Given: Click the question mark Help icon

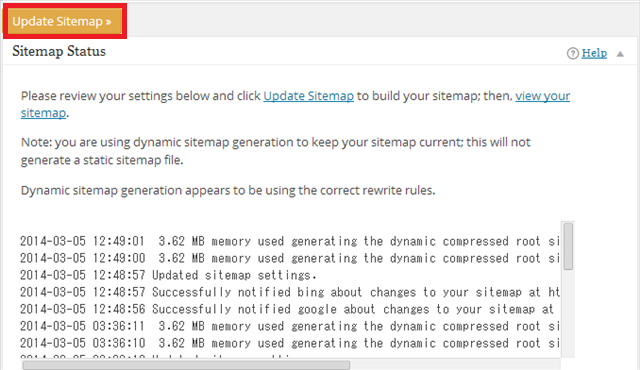Looking at the screenshot, I should coord(573,53).
